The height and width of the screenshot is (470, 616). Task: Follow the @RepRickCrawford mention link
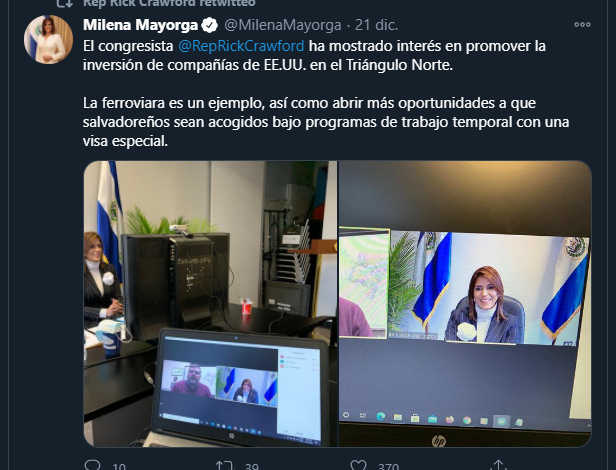pyautogui.click(x=241, y=46)
